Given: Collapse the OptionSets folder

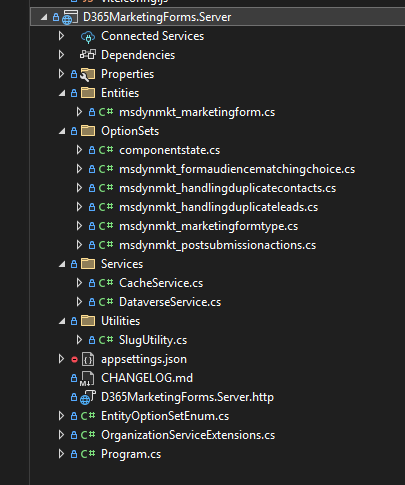Looking at the screenshot, I should click(62, 131).
